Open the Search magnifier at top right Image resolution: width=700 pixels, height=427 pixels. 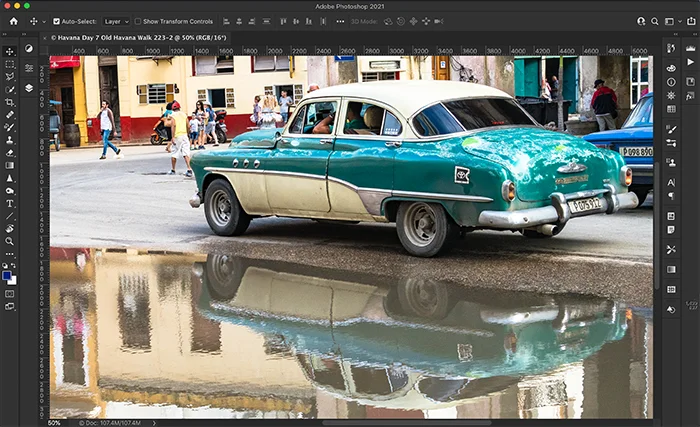click(657, 20)
